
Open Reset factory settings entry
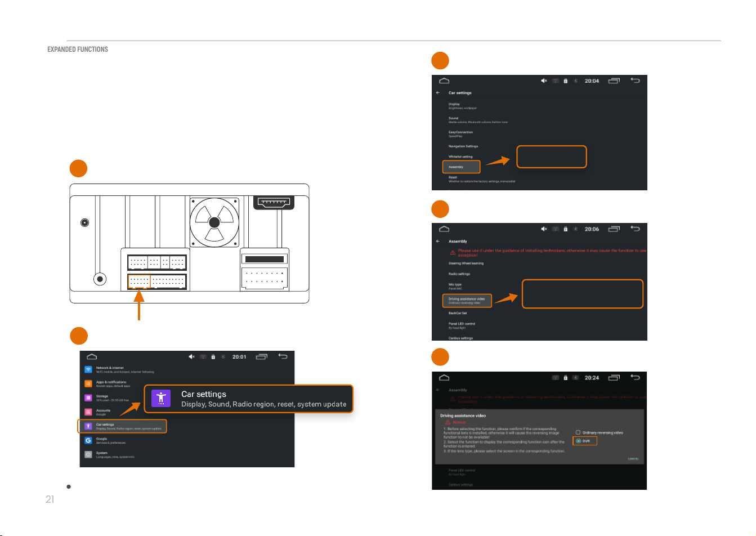coord(482,179)
